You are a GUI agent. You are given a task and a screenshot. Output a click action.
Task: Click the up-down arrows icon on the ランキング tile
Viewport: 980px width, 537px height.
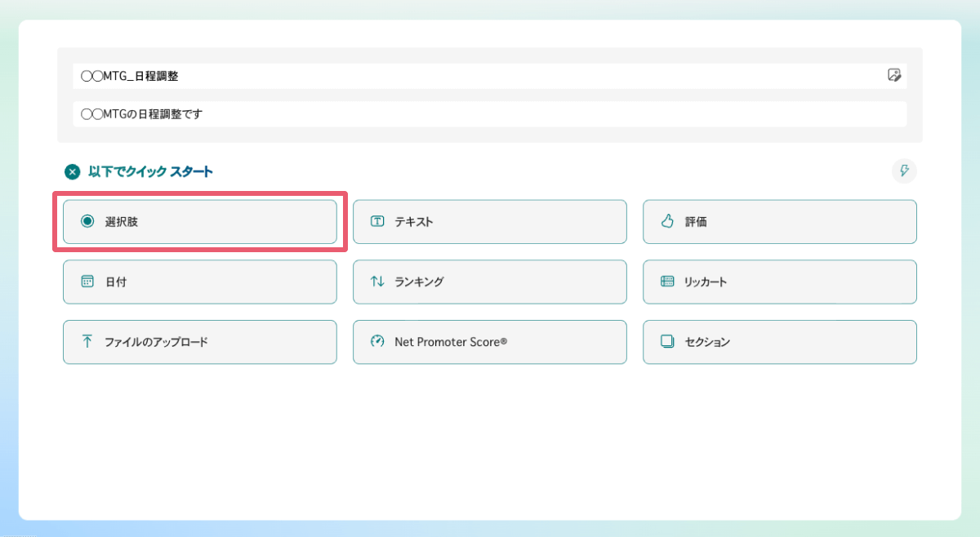376,282
